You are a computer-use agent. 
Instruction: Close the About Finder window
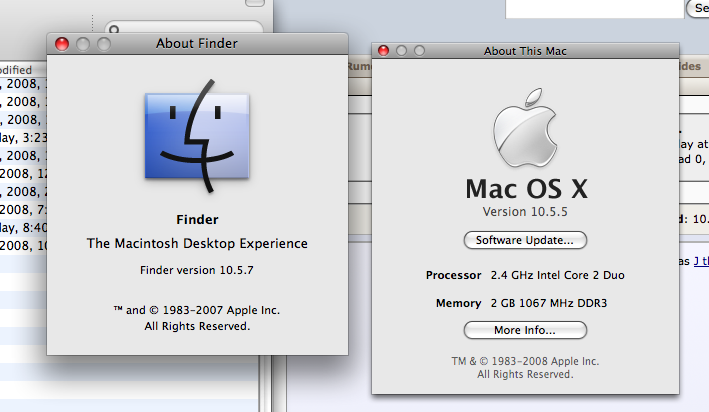62,44
